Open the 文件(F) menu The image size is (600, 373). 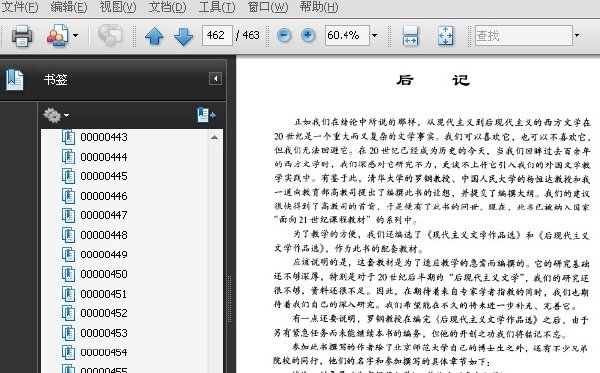tap(20, 7)
